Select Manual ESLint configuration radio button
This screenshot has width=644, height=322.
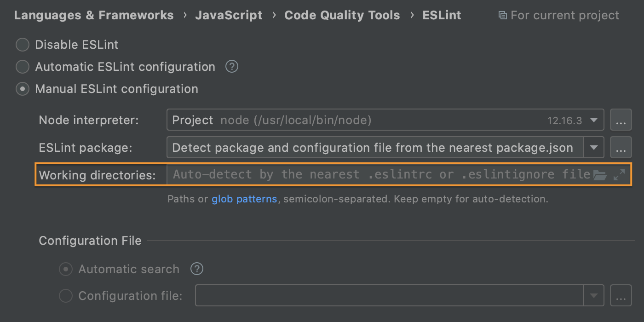pyautogui.click(x=22, y=89)
